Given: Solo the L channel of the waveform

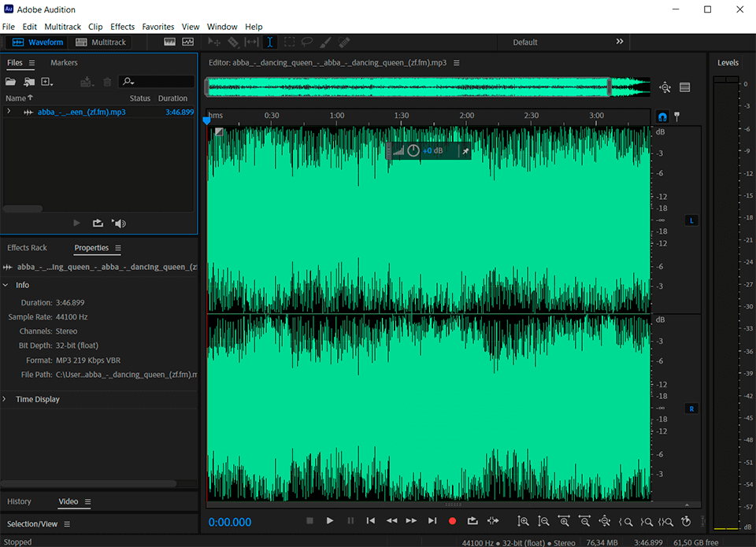Looking at the screenshot, I should pyautogui.click(x=691, y=220).
